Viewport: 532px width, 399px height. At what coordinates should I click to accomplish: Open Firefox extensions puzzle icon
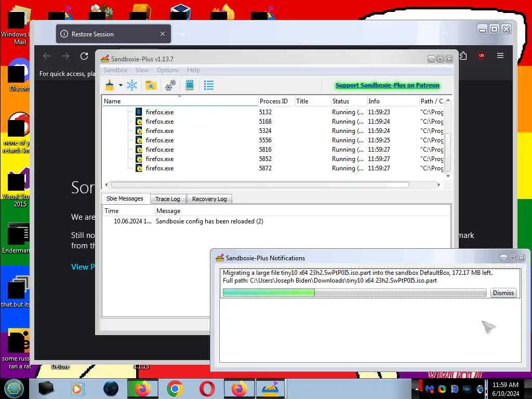[463, 56]
